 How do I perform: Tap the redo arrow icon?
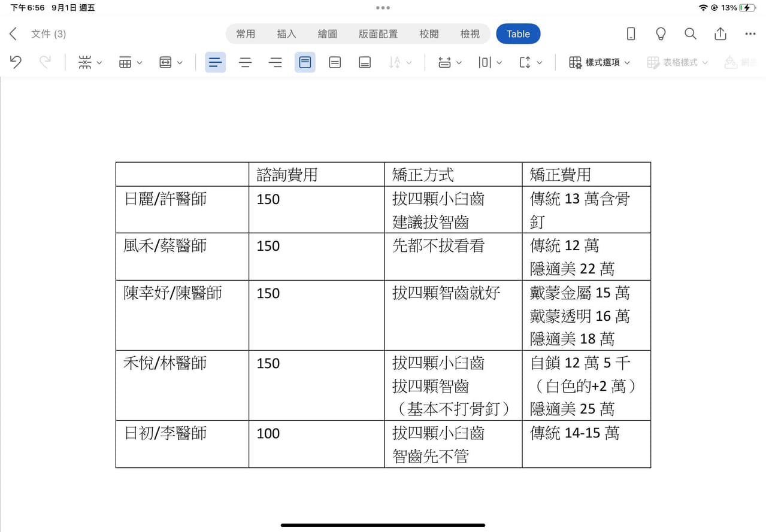click(45, 62)
